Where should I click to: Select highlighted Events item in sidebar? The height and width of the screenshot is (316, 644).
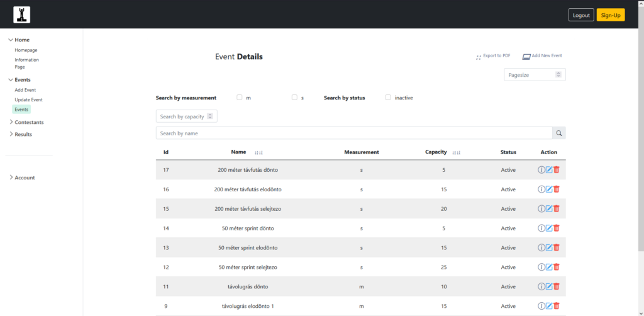tap(21, 110)
